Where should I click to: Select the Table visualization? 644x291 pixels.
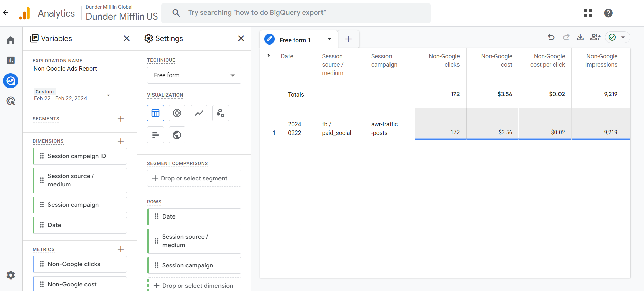tap(156, 113)
